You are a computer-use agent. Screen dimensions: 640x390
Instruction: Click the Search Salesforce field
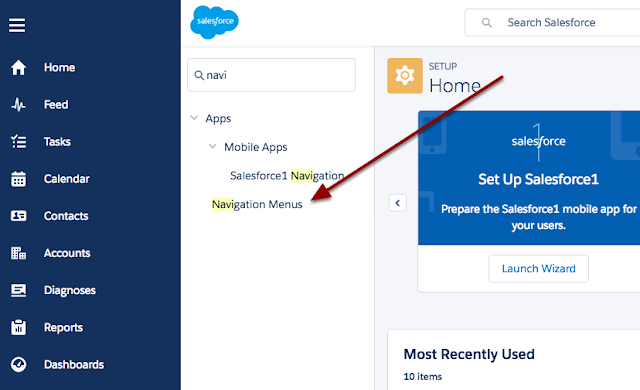point(552,22)
